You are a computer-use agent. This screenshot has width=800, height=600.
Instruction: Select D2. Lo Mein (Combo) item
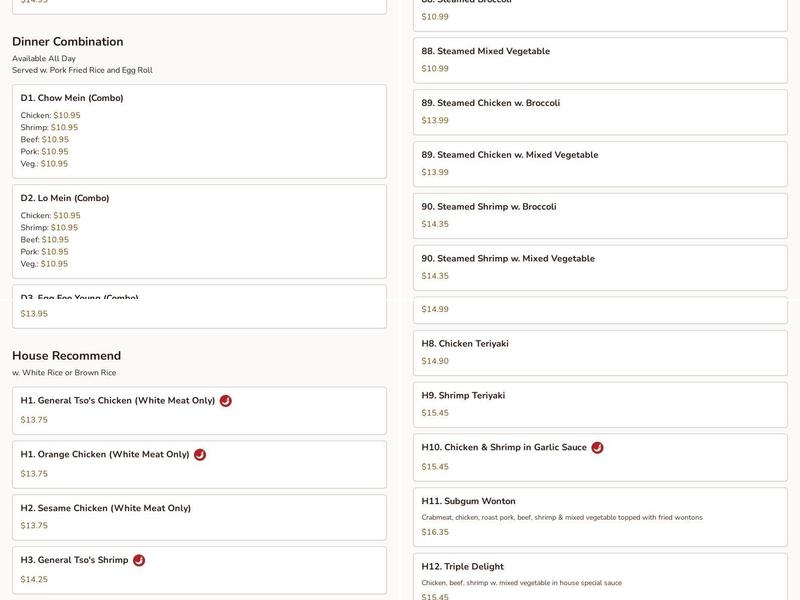pyautogui.click(x=199, y=231)
